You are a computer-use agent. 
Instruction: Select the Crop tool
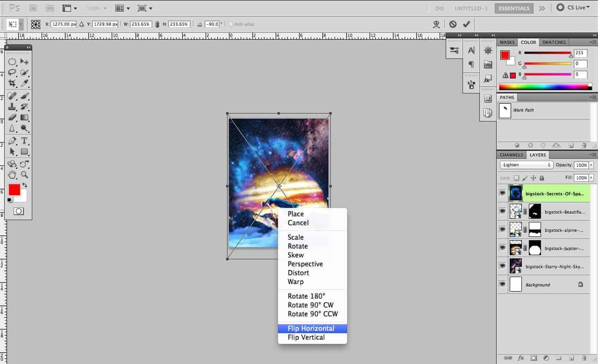pyautogui.click(x=12, y=83)
